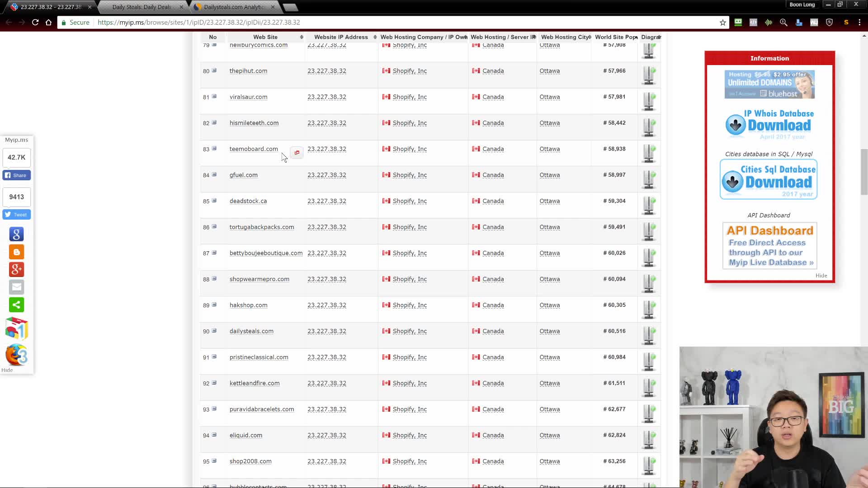
Task: Click the green ShareThis icon
Action: coord(17,305)
